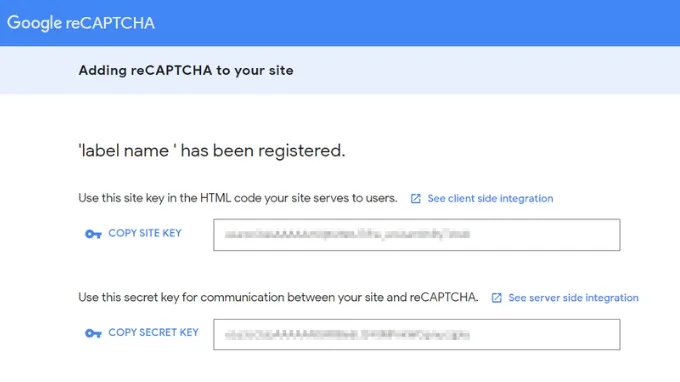Click the key icon beside COPY SECRET KEY
The height and width of the screenshot is (382, 680).
click(x=93, y=333)
